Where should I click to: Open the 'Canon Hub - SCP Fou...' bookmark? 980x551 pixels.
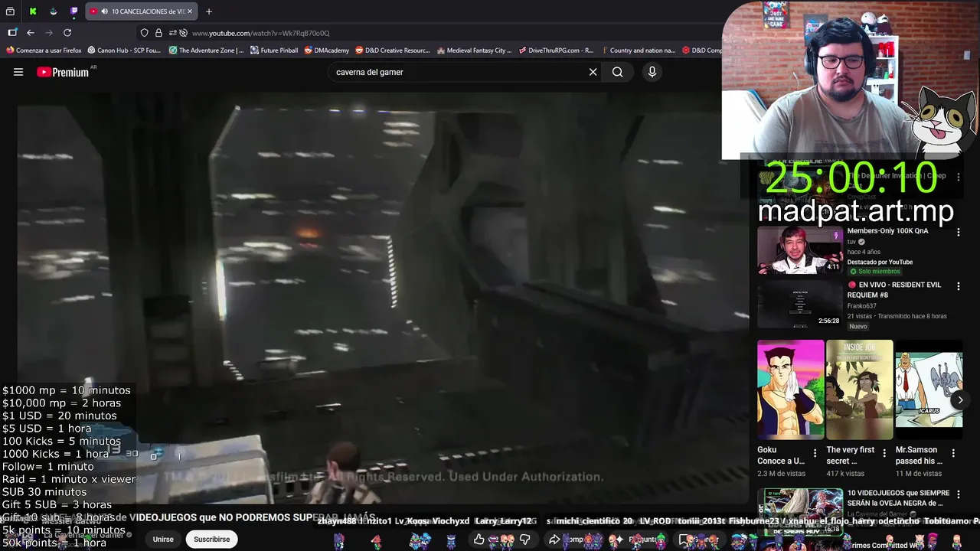pos(124,51)
